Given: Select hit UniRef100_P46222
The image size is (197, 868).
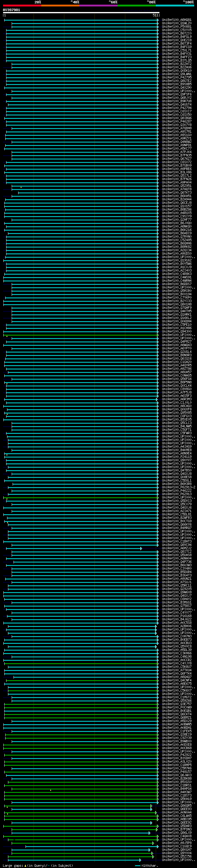Looking at the screenshot, I should click(x=176, y=491).
